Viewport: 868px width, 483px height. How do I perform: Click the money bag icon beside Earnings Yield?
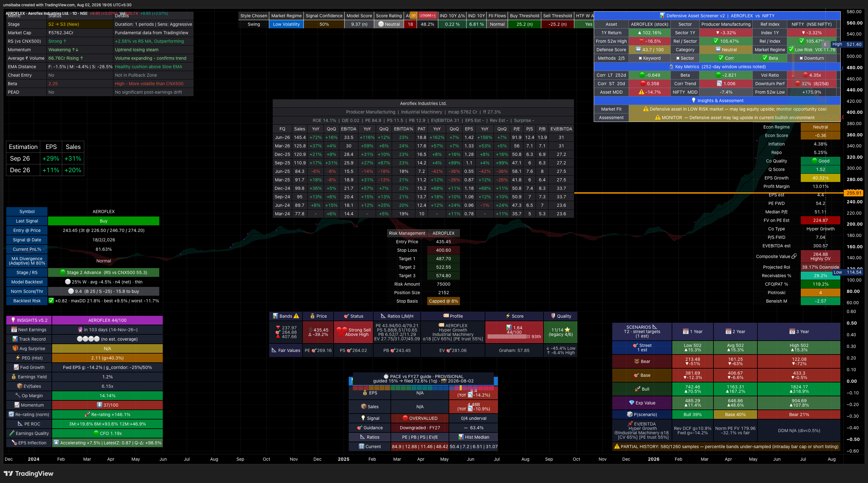pyautogui.click(x=14, y=376)
